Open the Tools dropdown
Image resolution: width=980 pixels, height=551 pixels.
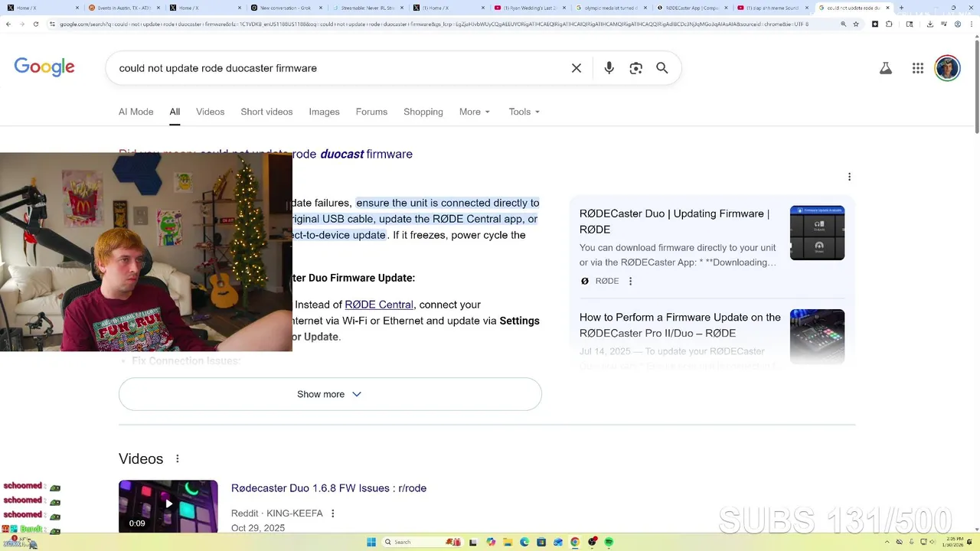[x=524, y=112]
